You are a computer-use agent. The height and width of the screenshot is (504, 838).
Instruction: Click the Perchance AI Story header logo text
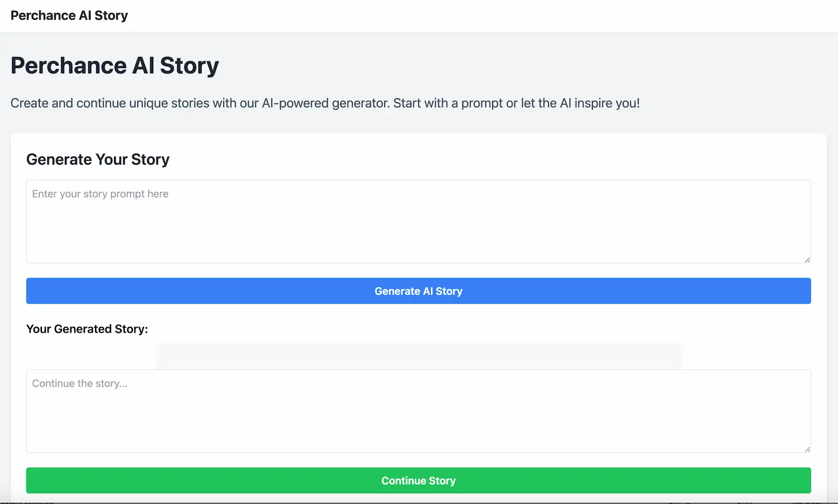69,15
